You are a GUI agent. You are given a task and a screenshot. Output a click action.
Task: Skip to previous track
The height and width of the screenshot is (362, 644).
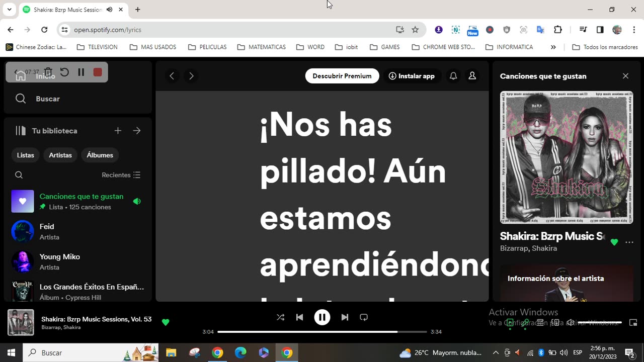300,317
